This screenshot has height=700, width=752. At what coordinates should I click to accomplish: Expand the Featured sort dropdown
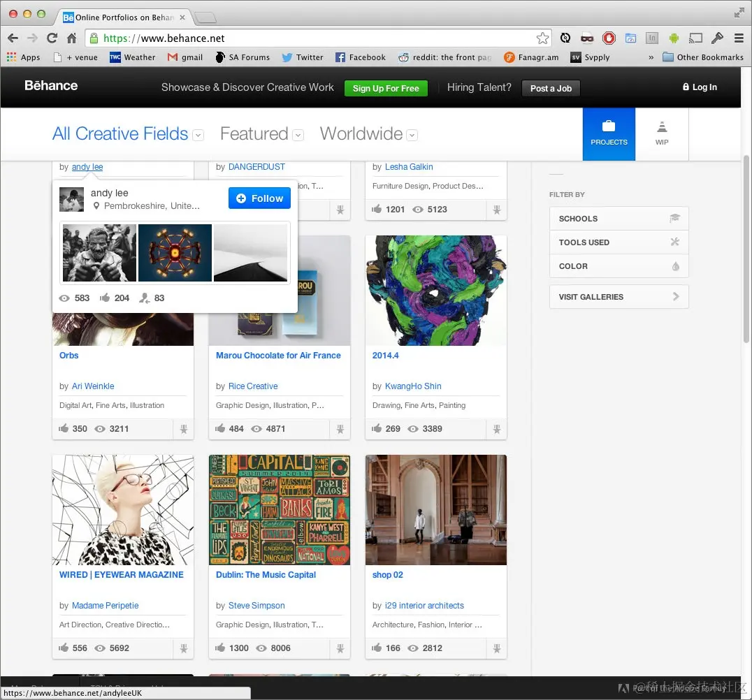click(x=298, y=136)
